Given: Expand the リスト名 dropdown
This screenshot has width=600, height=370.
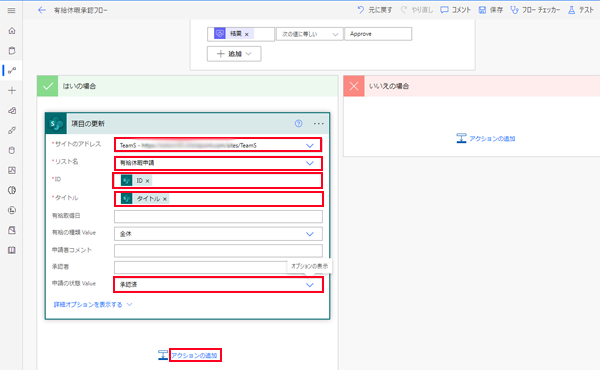Looking at the screenshot, I should [310, 163].
